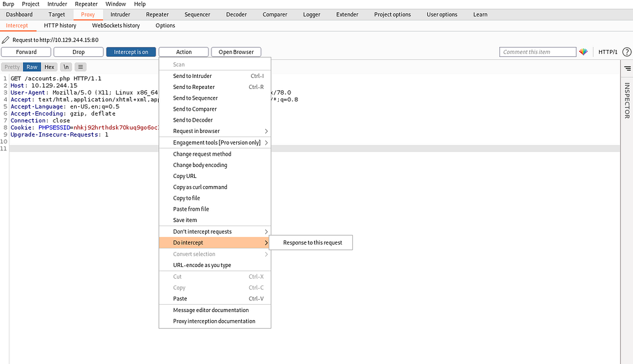The height and width of the screenshot is (364, 633).
Task: Turn off the Intercept is on toggle
Action: point(131,52)
